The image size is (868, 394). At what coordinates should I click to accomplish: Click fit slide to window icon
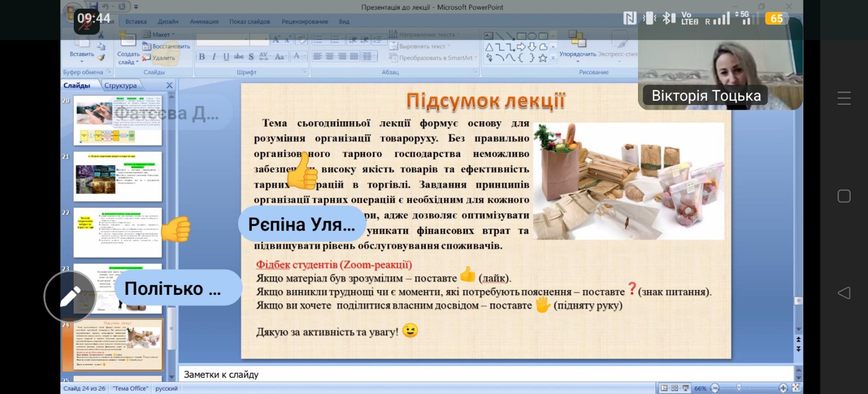[796, 388]
